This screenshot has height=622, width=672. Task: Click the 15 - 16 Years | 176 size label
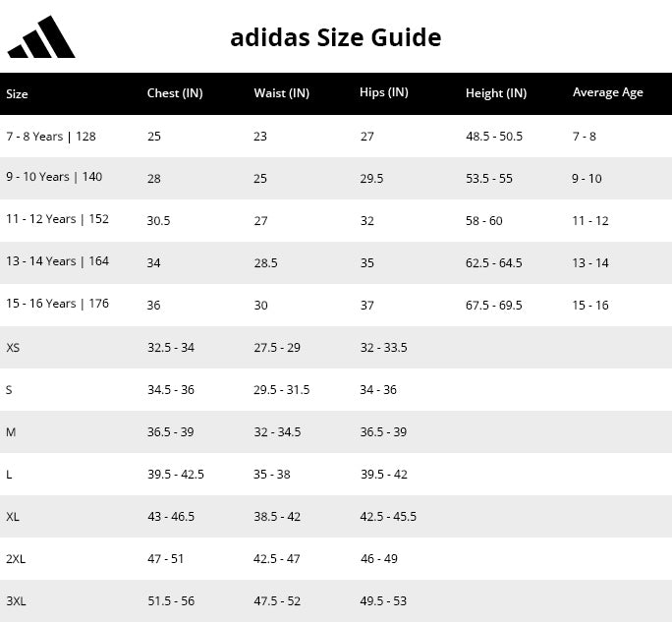57,304
